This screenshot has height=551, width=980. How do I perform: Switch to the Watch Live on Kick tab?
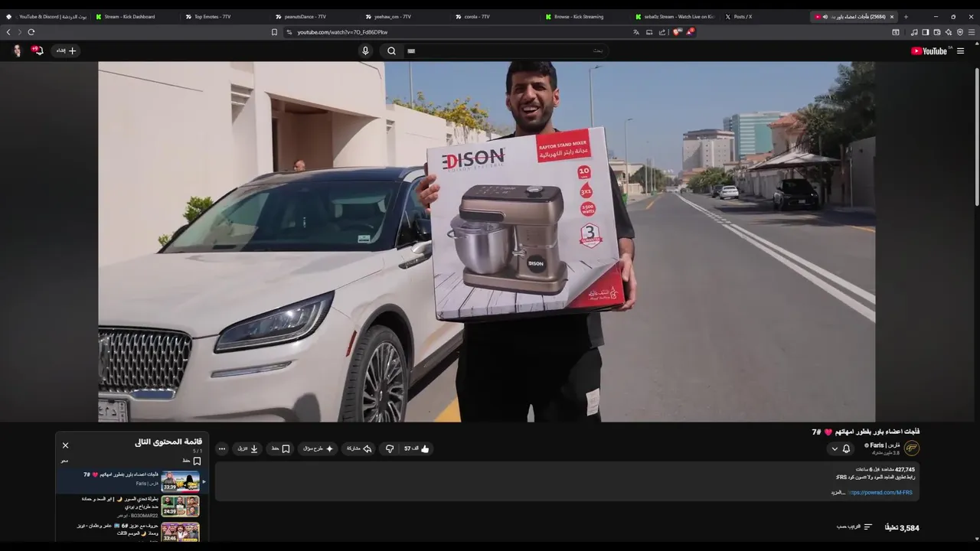coord(678,17)
